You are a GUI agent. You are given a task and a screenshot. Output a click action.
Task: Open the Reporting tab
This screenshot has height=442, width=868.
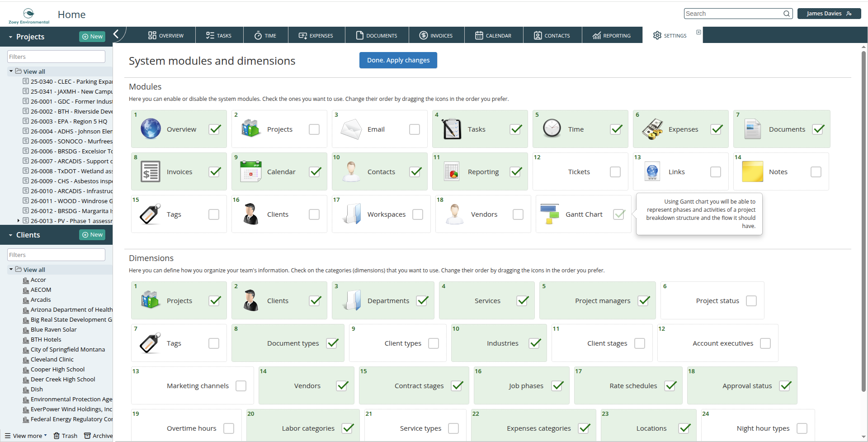tap(612, 35)
